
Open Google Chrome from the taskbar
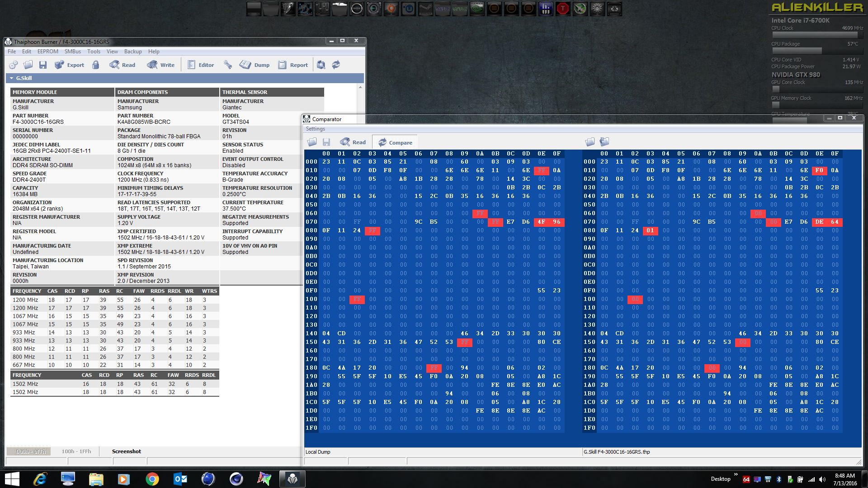tap(152, 479)
